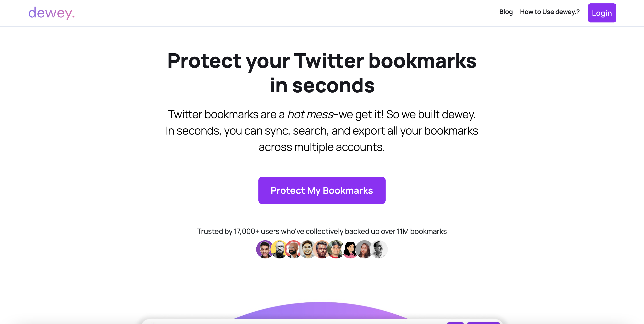Open the Blog page
Screen dimensions: 644x324
(x=506, y=12)
